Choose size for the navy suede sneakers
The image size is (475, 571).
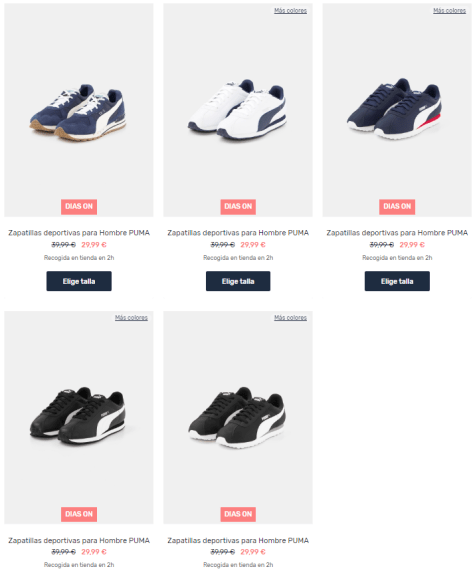click(79, 281)
